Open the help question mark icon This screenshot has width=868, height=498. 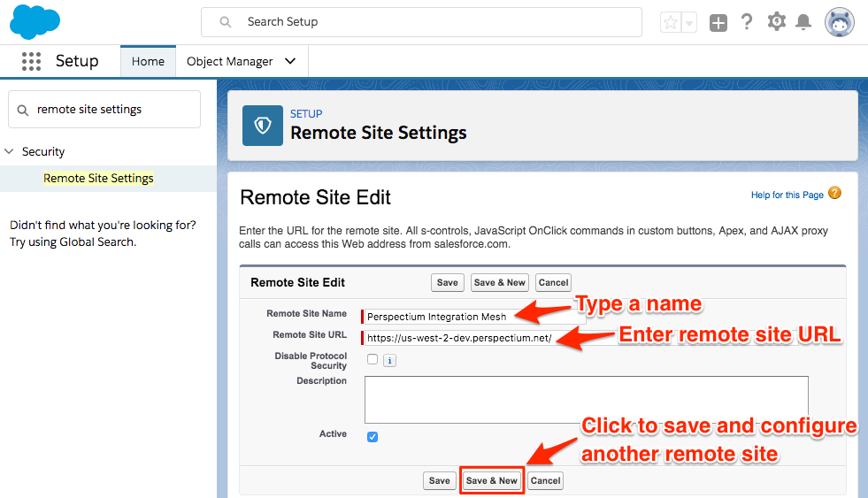(x=747, y=22)
